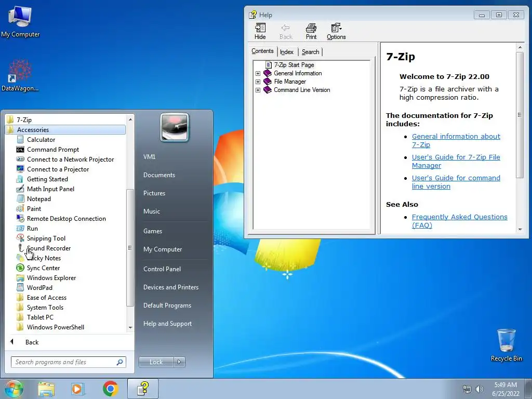Launch Command Prompt from the Start menu

click(x=53, y=149)
